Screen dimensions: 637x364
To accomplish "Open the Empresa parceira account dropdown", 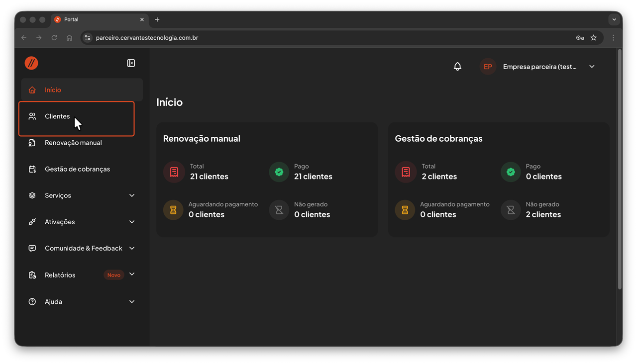I will coord(592,67).
